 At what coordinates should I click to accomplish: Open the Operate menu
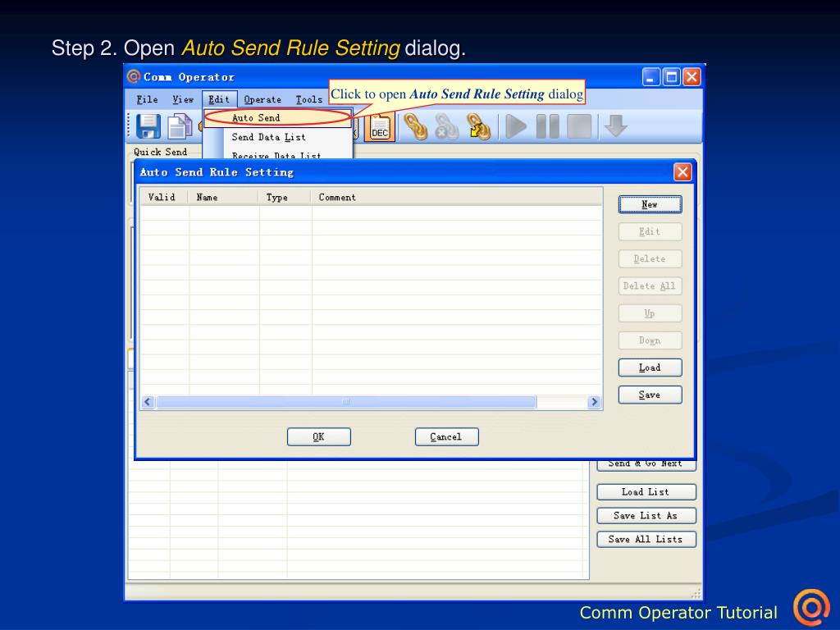(262, 99)
